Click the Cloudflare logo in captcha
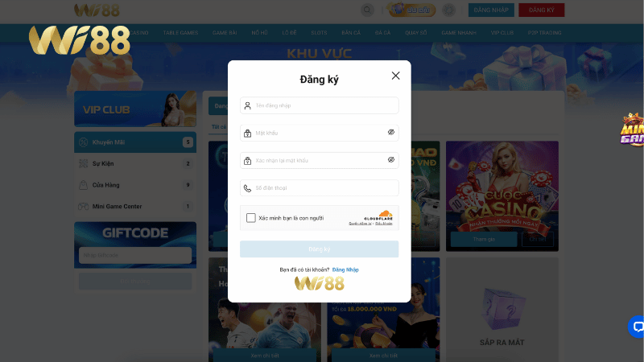644x362 pixels. click(378, 216)
